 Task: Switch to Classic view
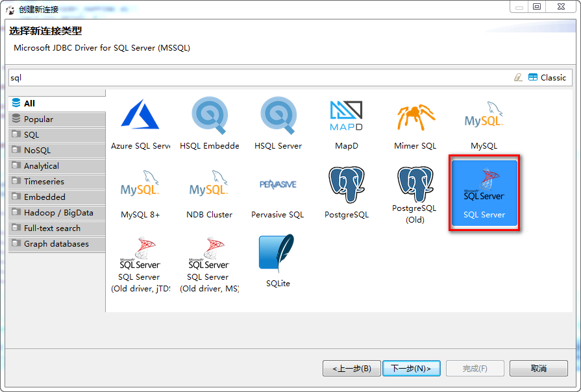[x=547, y=77]
